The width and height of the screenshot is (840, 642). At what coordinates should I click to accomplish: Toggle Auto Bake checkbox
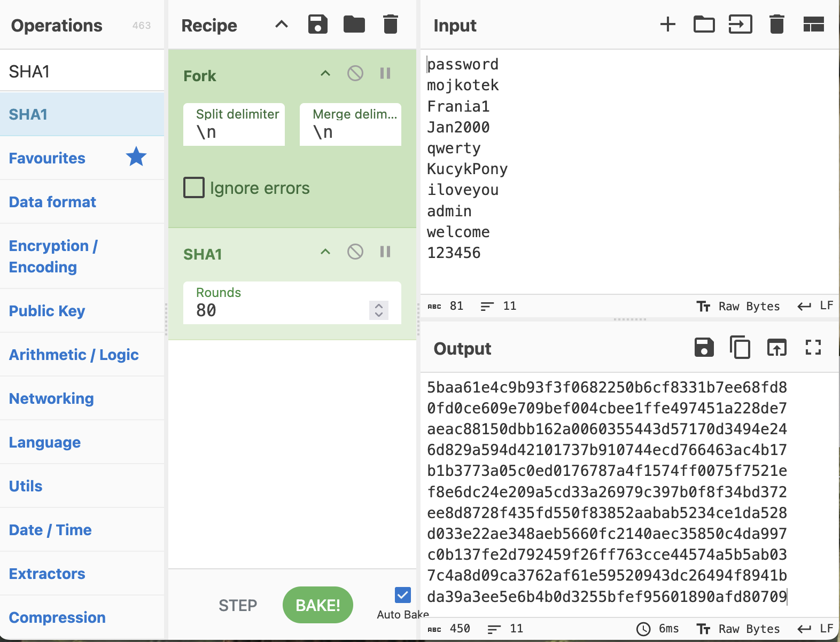point(403,595)
